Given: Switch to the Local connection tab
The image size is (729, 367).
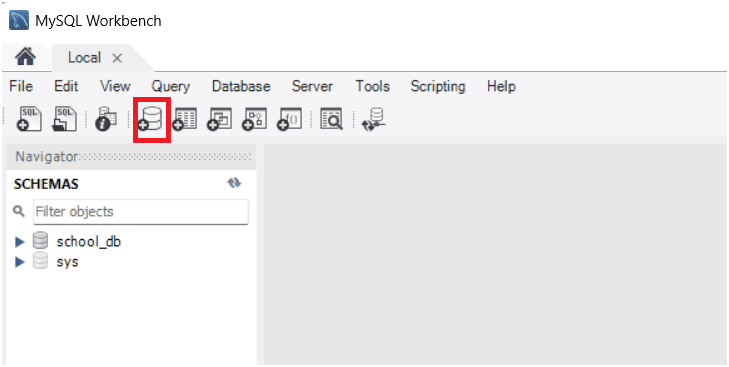Looking at the screenshot, I should click(84, 58).
